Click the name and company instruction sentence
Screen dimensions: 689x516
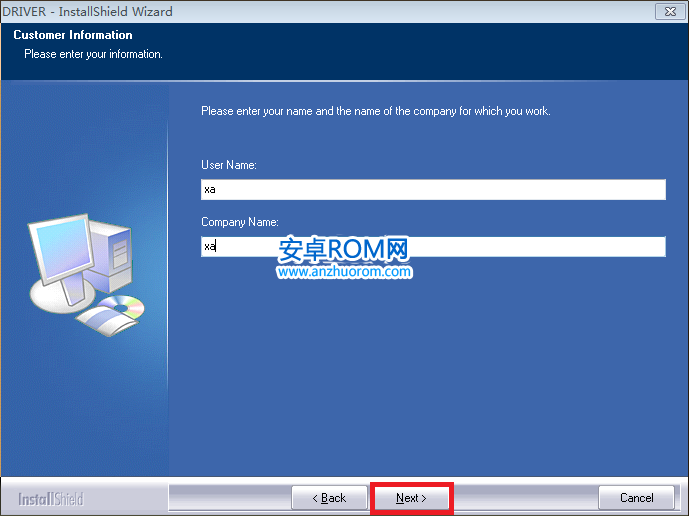(x=376, y=111)
